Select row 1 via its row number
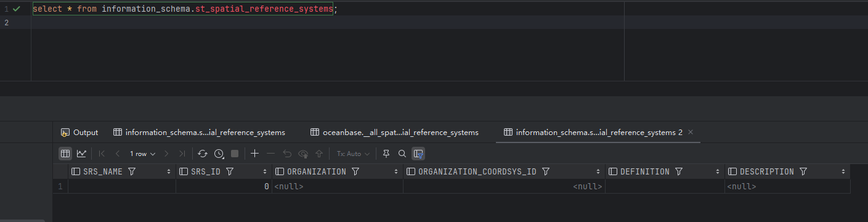Viewport: 868px width, 222px height. click(60, 186)
